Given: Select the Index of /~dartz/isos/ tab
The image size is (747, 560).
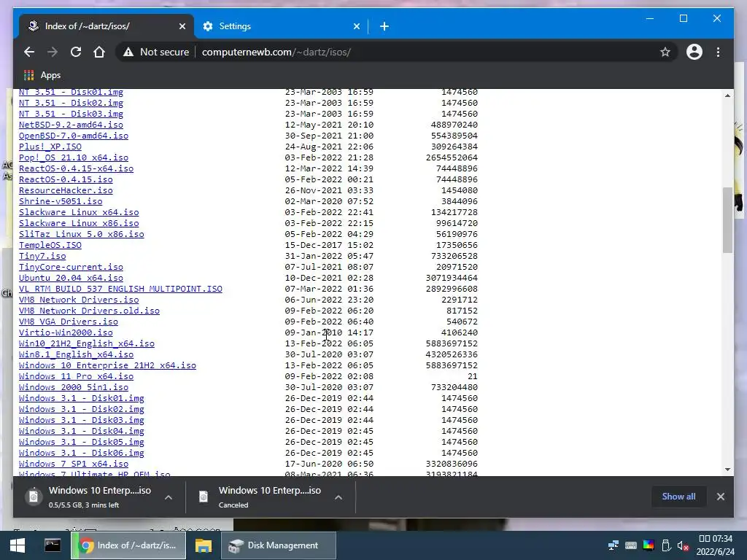Looking at the screenshot, I should pos(107,26).
